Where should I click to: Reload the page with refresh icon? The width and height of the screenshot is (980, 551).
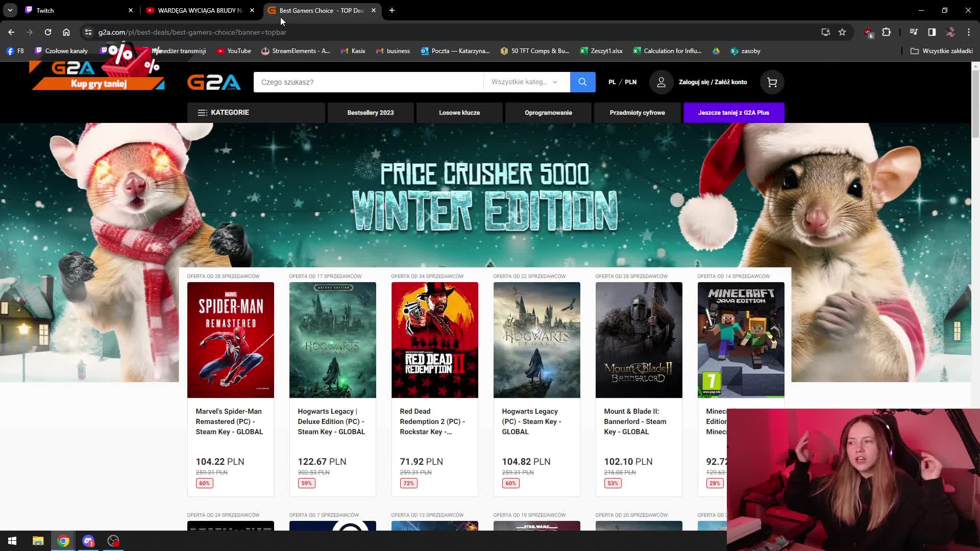tap(48, 32)
